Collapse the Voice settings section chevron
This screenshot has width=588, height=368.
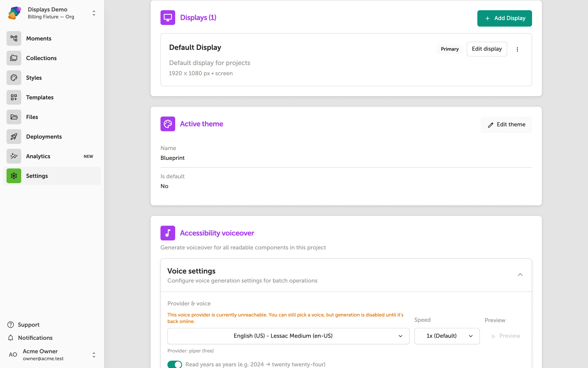point(520,275)
